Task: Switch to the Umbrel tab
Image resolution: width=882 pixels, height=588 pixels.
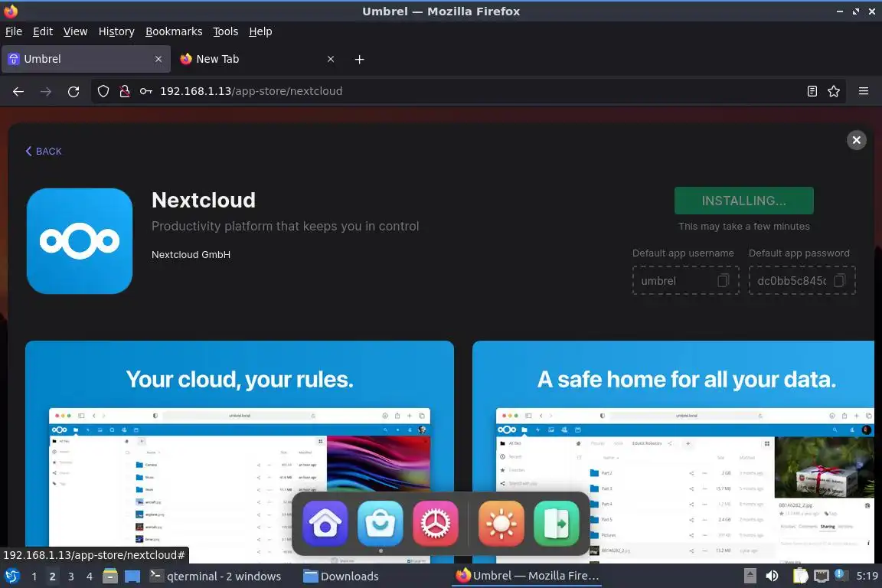Action: (x=86, y=59)
